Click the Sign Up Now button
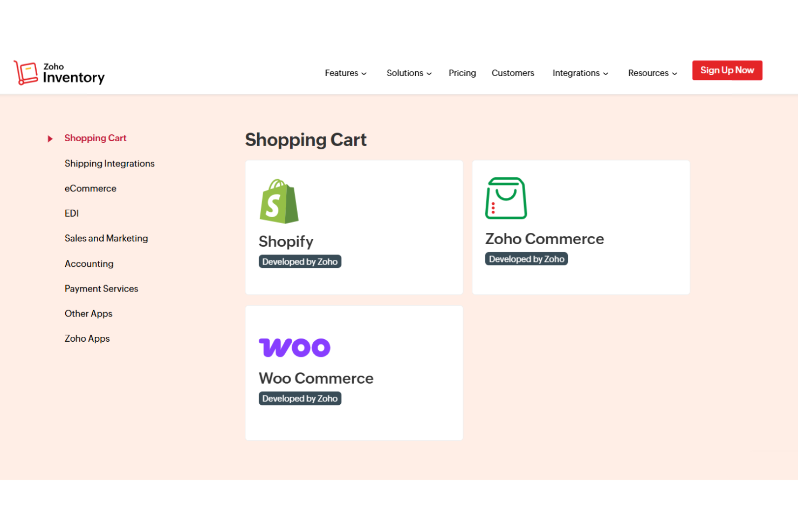The height and width of the screenshot is (532, 798). (727, 70)
